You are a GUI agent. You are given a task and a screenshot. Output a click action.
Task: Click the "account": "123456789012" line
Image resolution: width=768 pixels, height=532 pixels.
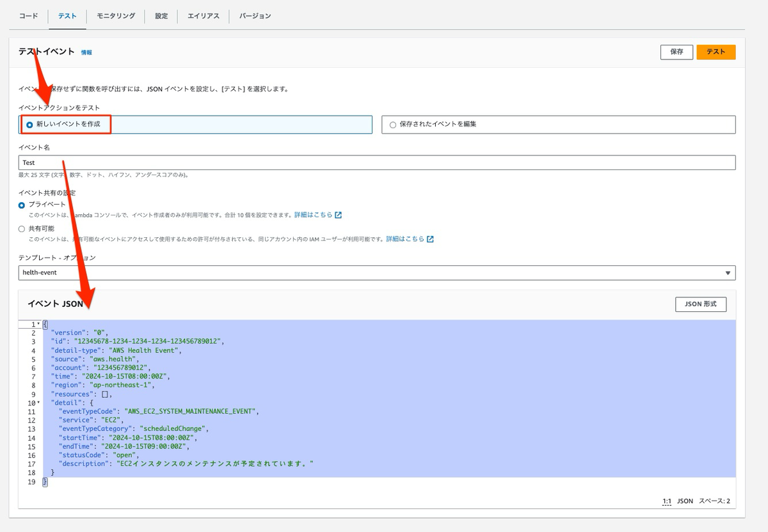tap(100, 368)
